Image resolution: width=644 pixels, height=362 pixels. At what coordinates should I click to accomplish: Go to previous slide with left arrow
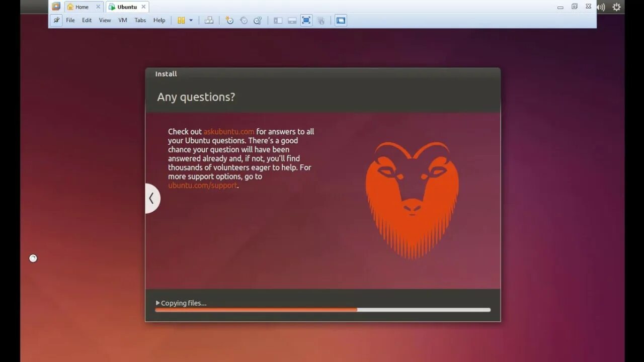pos(152,199)
